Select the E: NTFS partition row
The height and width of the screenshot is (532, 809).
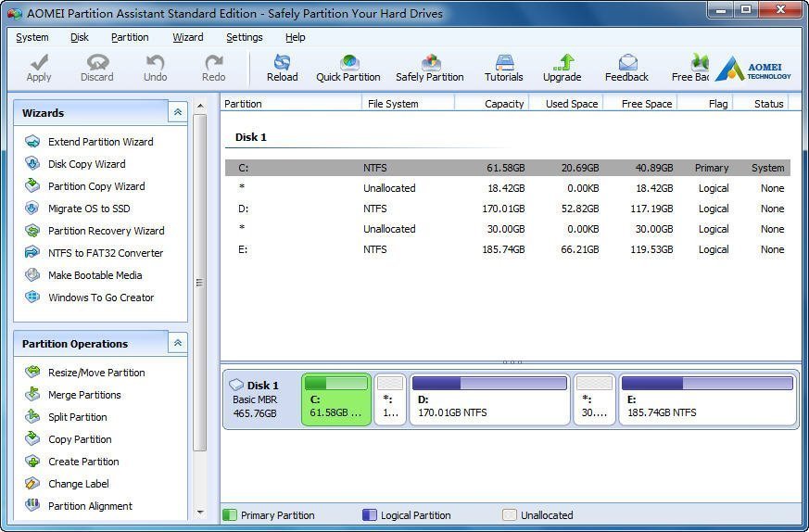tap(508, 249)
